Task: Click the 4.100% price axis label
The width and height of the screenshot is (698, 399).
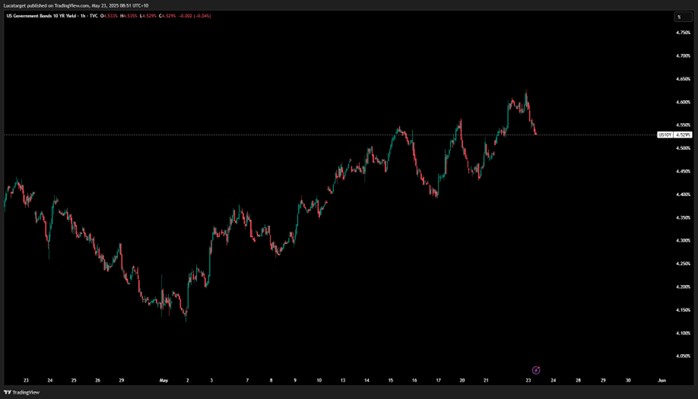Action: pyautogui.click(x=683, y=333)
